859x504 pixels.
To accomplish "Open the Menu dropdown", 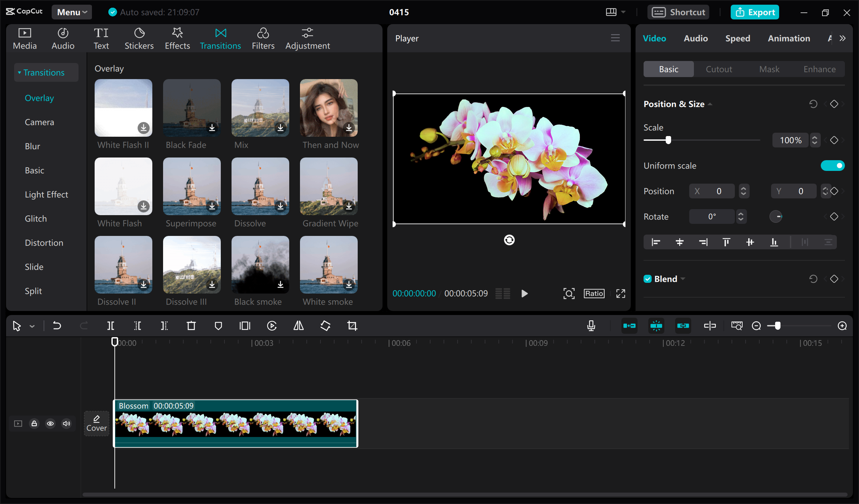I will [x=71, y=12].
